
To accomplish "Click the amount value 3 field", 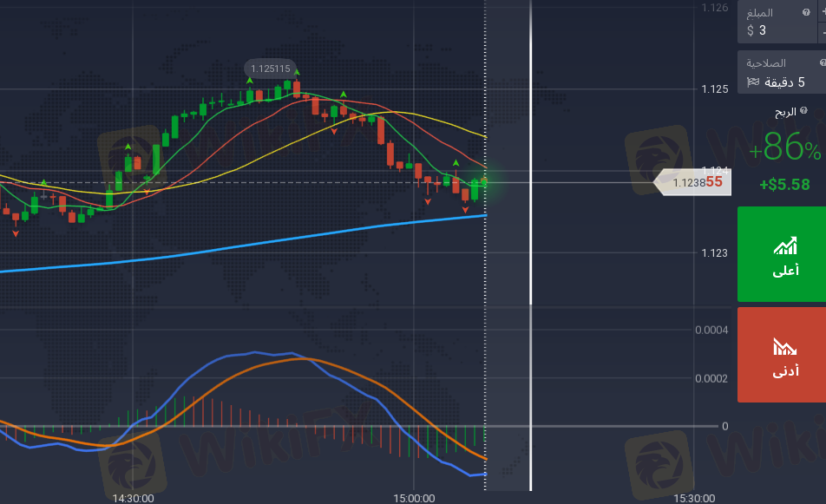I will [x=763, y=30].
